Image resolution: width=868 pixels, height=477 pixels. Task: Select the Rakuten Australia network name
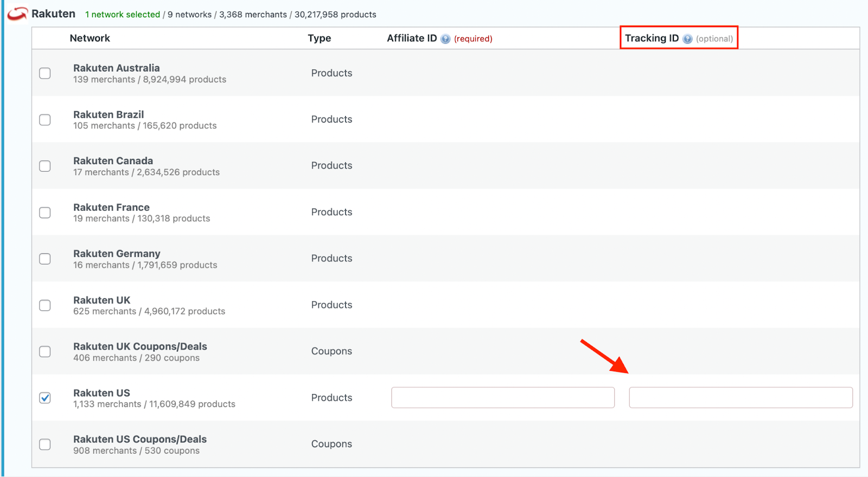click(x=116, y=68)
